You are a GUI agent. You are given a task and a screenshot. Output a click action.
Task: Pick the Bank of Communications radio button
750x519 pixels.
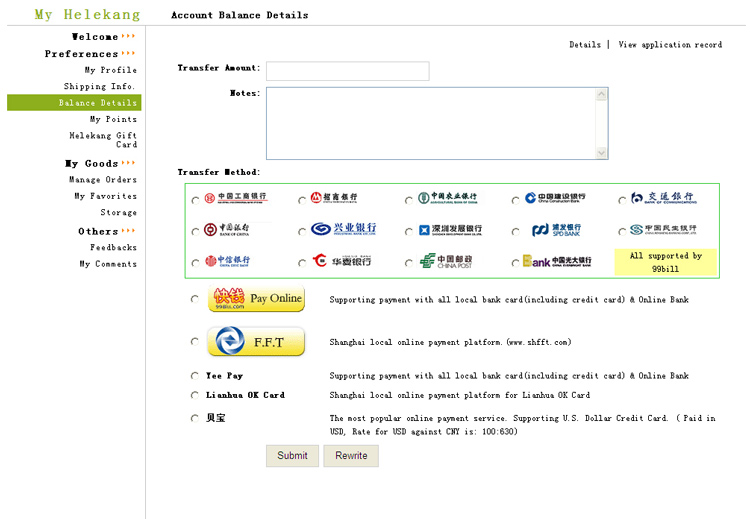point(622,200)
